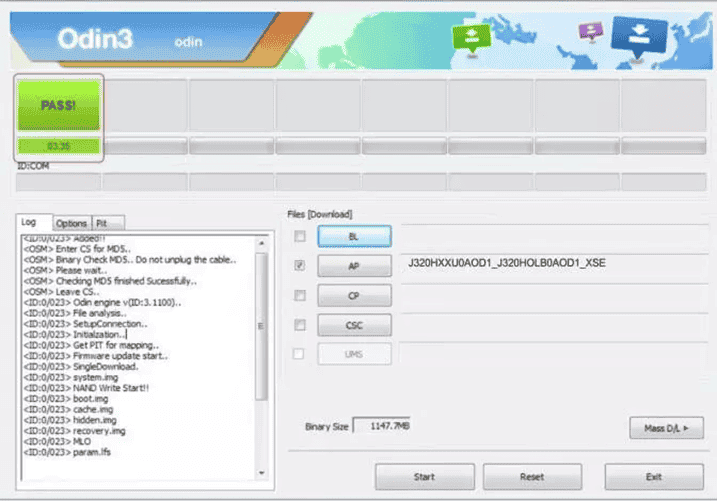
Task: Switch to the Options tab
Action: [x=71, y=223]
